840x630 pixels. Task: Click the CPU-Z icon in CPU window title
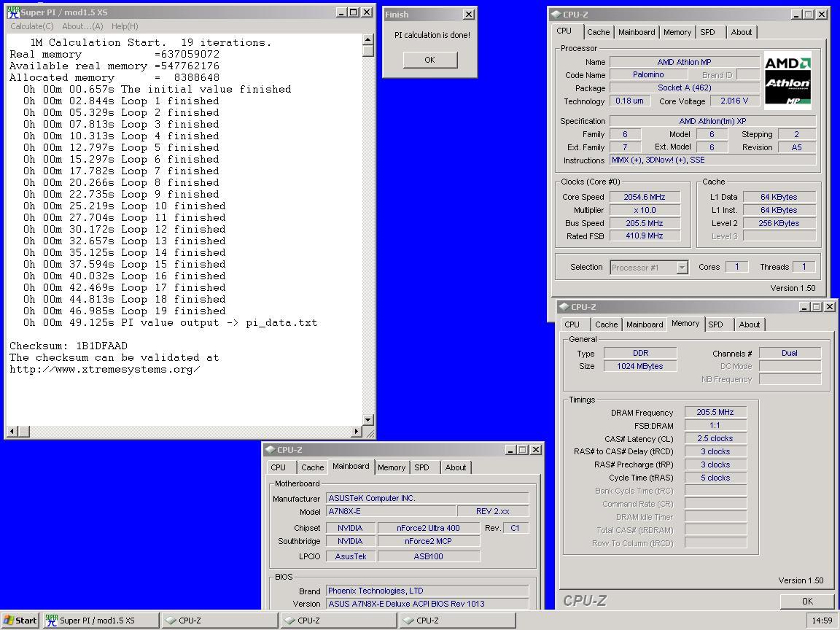(x=556, y=15)
